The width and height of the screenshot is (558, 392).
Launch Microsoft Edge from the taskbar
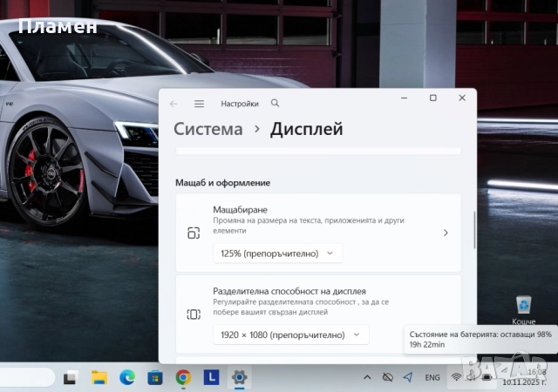[127, 377]
